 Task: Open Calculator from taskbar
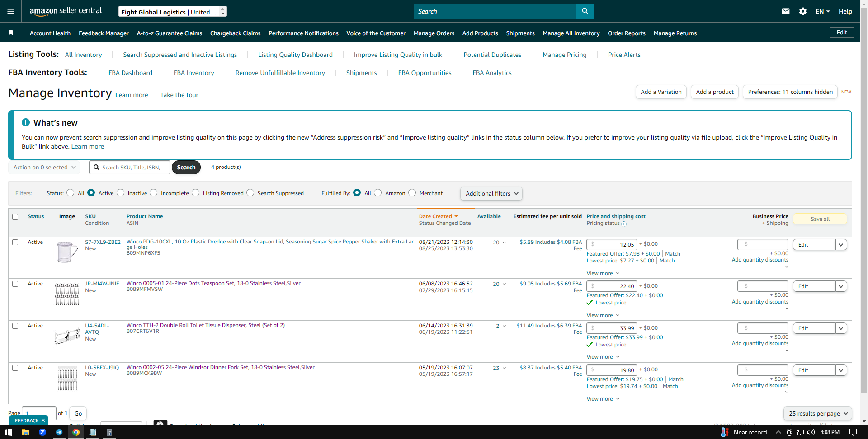(x=109, y=432)
